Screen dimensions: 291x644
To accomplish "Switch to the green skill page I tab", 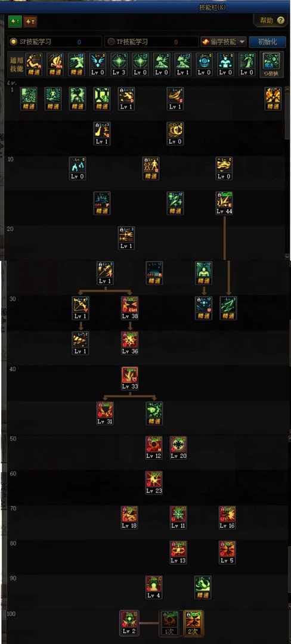I will tap(15, 22).
